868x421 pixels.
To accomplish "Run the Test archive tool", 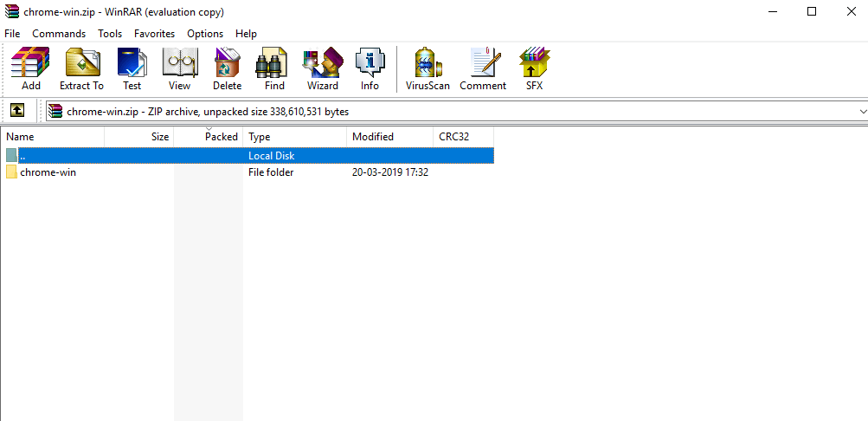I will coord(132,68).
